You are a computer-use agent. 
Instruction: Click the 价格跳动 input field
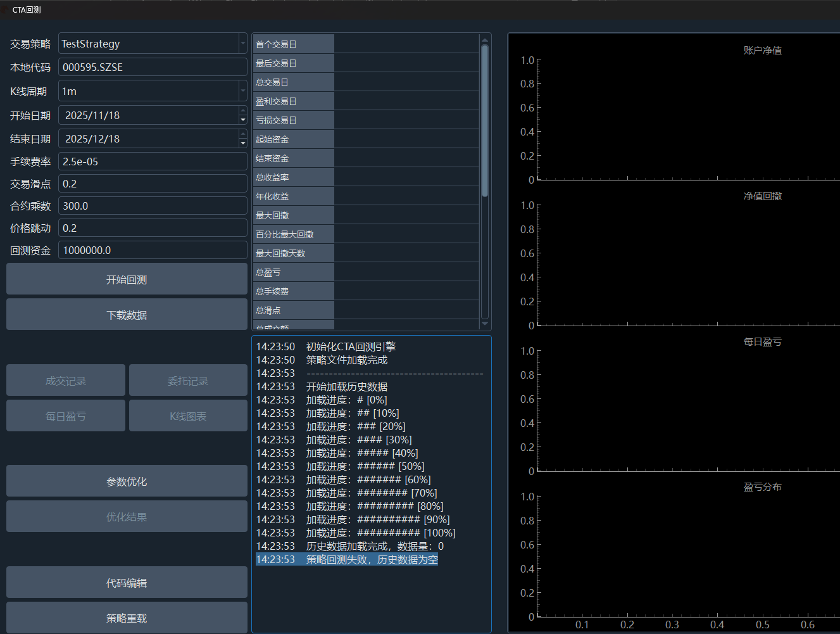click(x=152, y=228)
